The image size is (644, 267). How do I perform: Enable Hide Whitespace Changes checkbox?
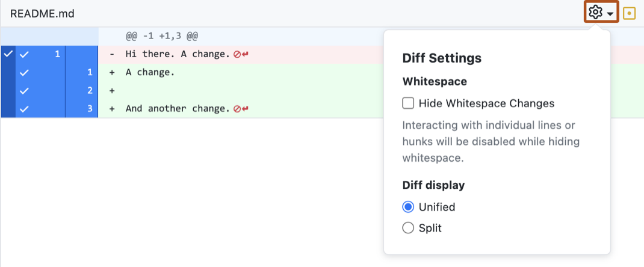coord(408,103)
